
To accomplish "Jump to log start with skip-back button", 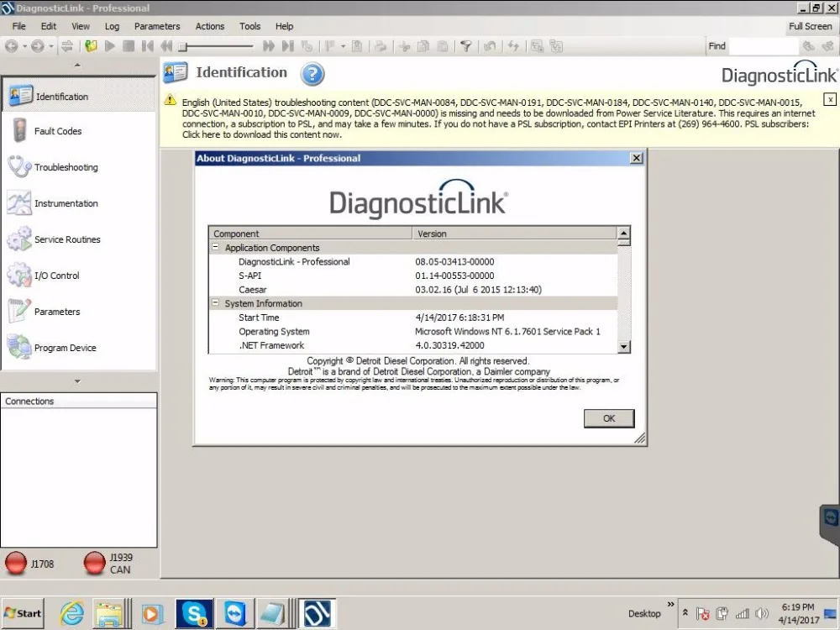I will [147, 46].
